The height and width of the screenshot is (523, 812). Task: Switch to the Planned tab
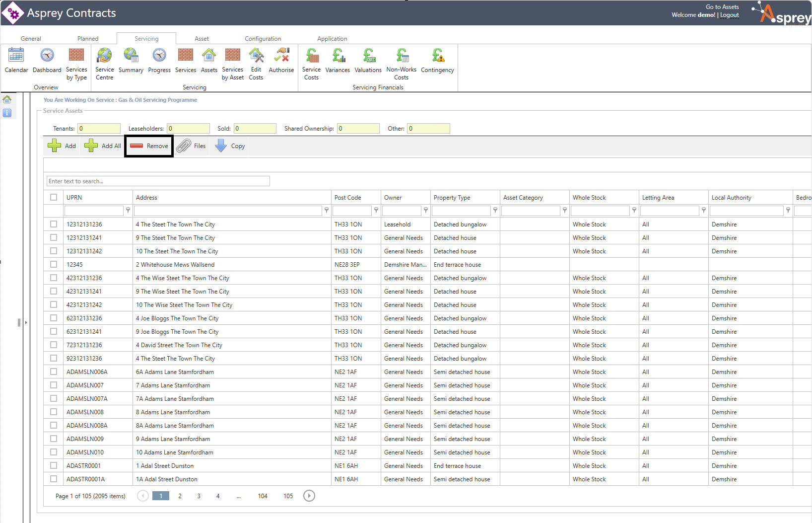[x=88, y=39]
